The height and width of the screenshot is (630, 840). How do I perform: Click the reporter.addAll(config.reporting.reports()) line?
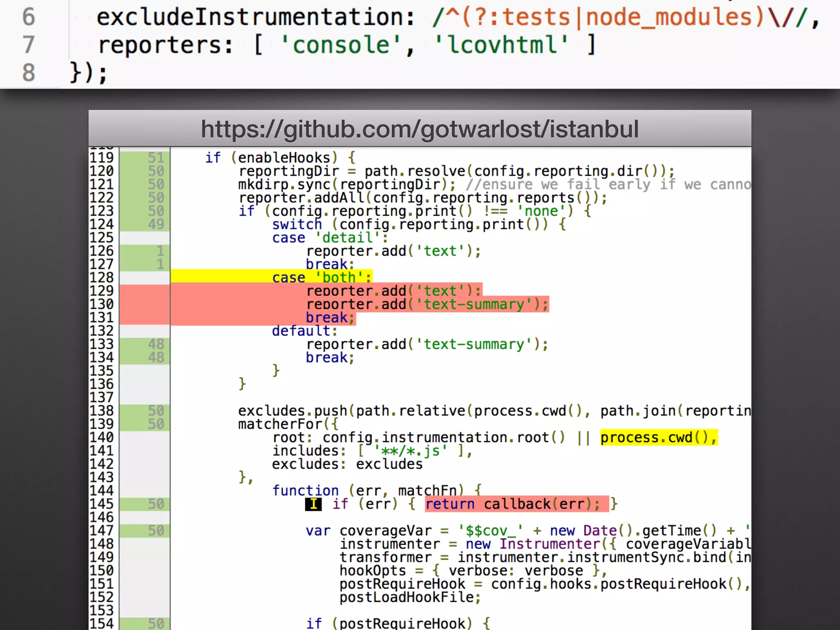point(423,198)
